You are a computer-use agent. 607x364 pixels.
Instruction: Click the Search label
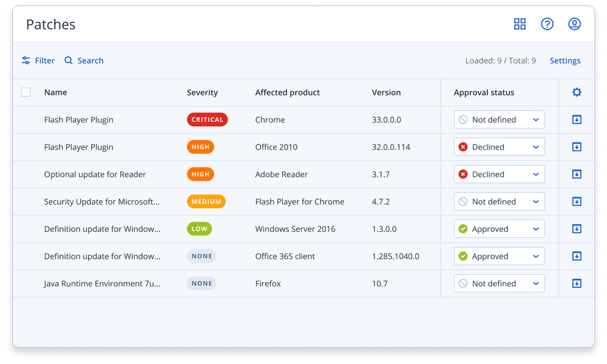(90, 60)
